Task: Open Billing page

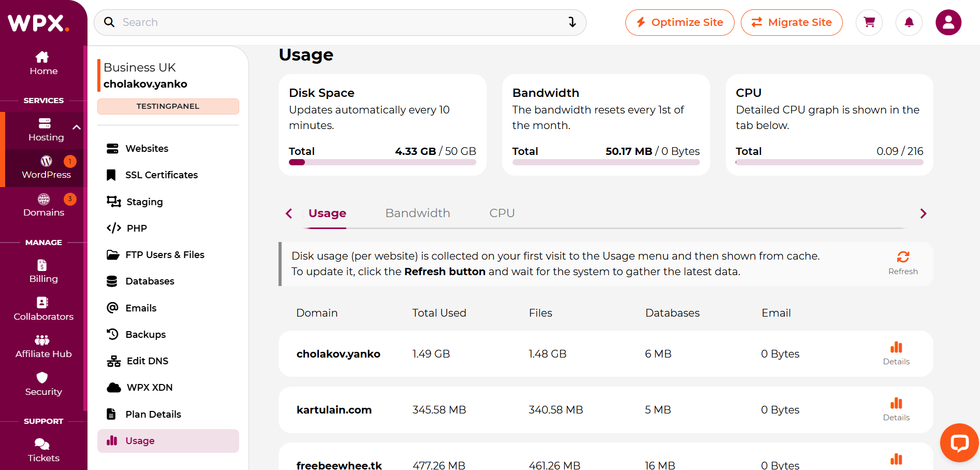Action: click(x=43, y=272)
